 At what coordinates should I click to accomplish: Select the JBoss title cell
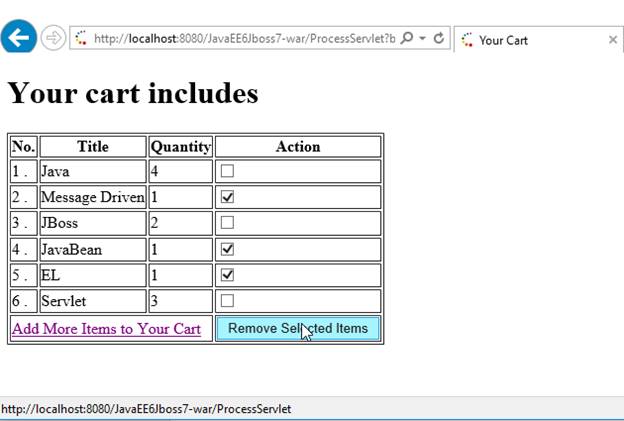click(x=93, y=223)
